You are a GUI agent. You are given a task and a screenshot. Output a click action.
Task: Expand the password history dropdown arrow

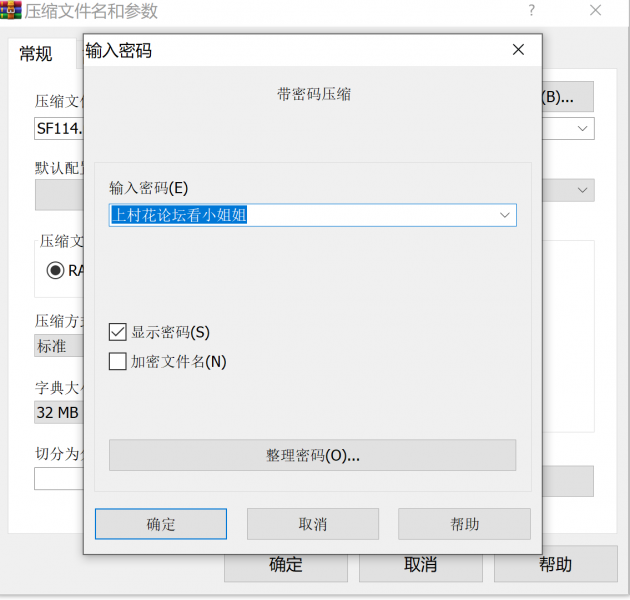tap(504, 215)
